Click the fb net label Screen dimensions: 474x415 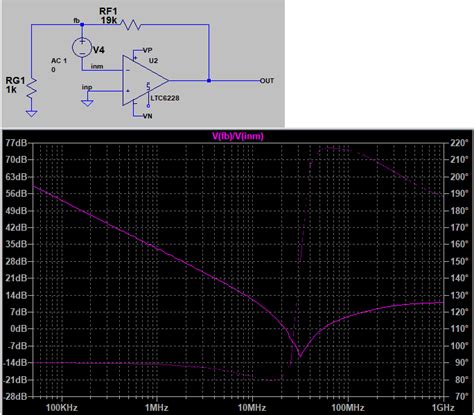click(x=76, y=21)
